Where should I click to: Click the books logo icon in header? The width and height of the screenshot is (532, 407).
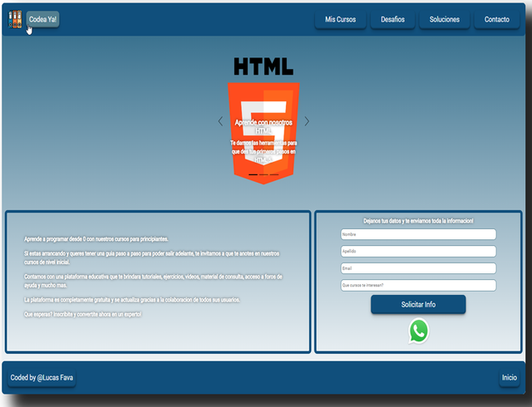tap(15, 19)
